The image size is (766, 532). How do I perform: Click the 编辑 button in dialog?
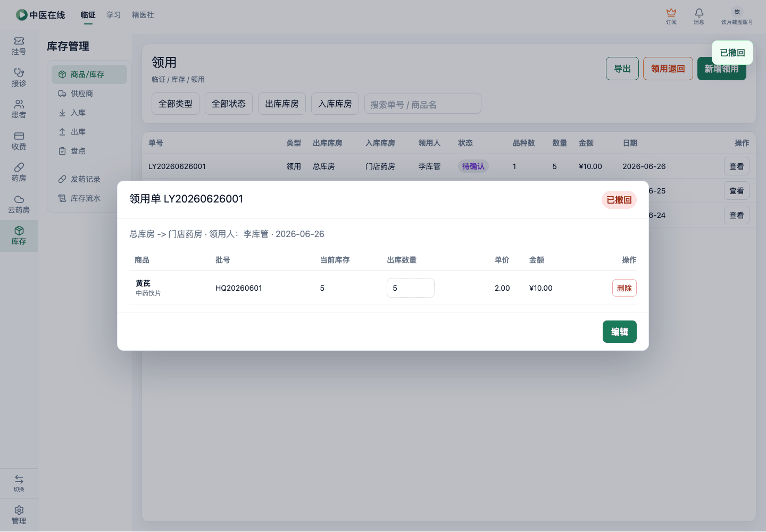coord(620,332)
